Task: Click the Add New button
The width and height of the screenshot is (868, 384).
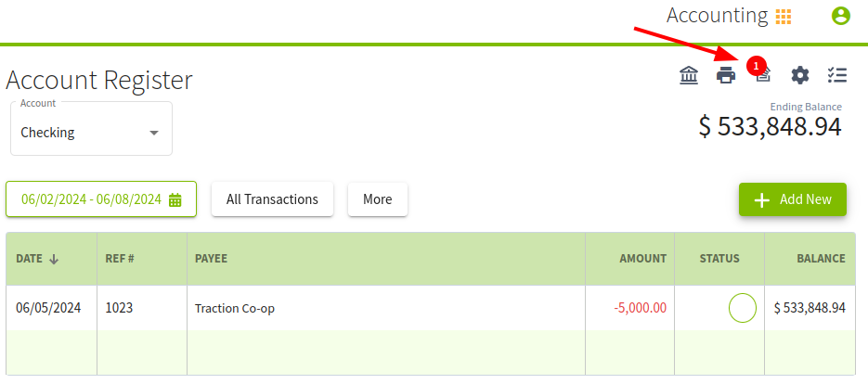Action: point(792,199)
